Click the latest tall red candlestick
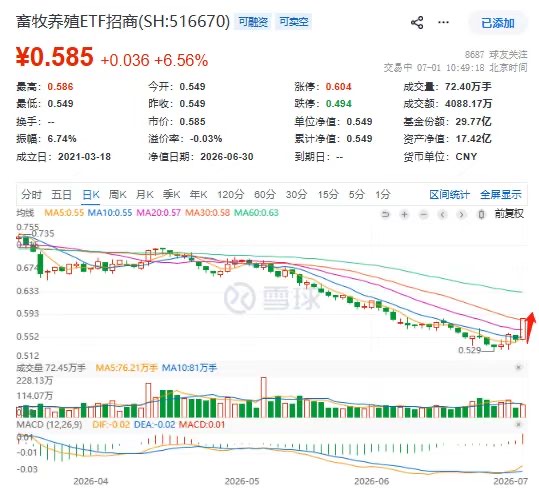The width and height of the screenshot is (539, 495). point(523,329)
